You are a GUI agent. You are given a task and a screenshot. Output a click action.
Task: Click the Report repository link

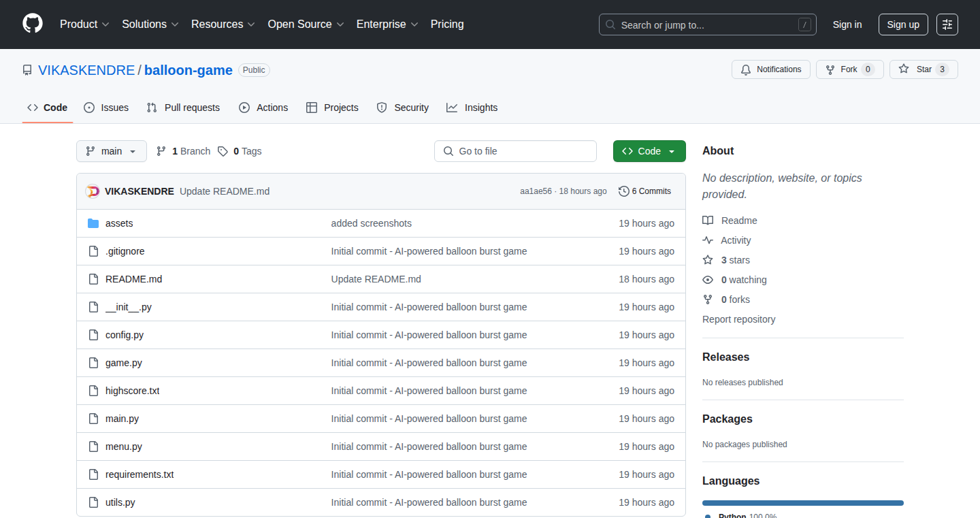tap(739, 319)
